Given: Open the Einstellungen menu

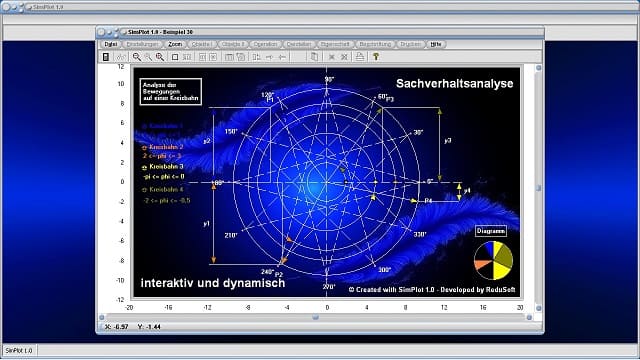Looking at the screenshot, I should click(x=142, y=44).
